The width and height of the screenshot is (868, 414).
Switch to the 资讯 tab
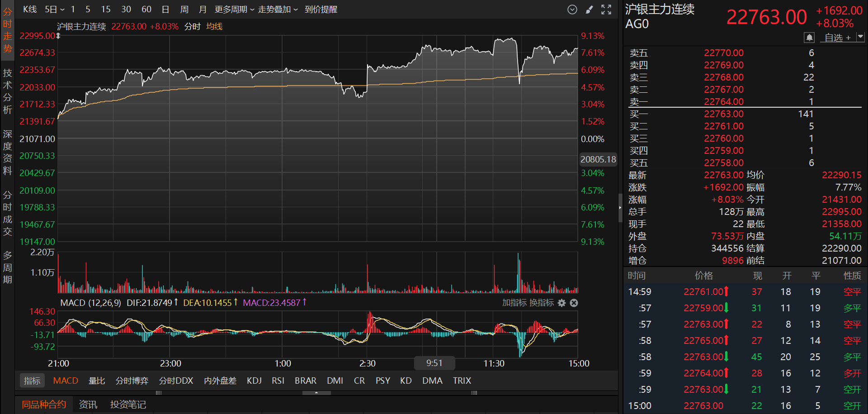(x=88, y=404)
